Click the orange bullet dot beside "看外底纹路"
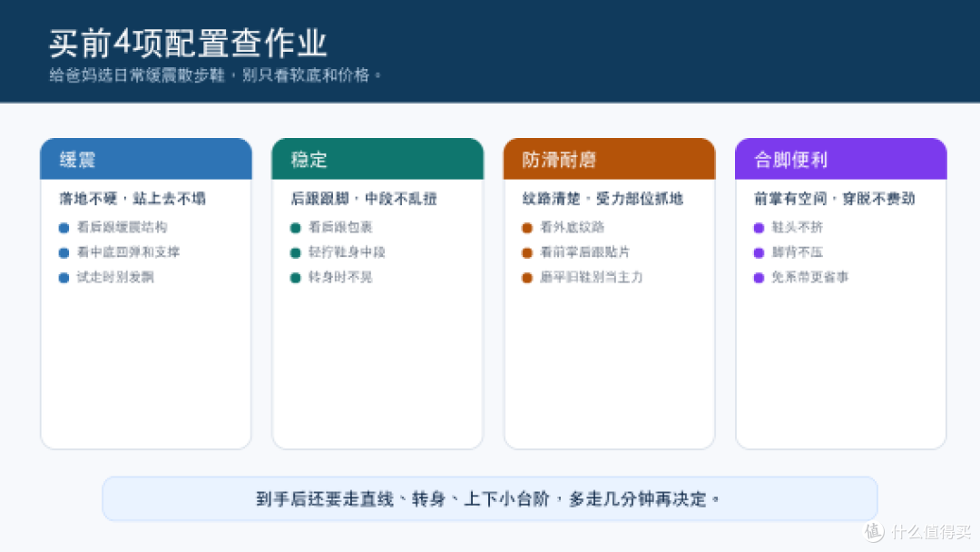 (527, 228)
